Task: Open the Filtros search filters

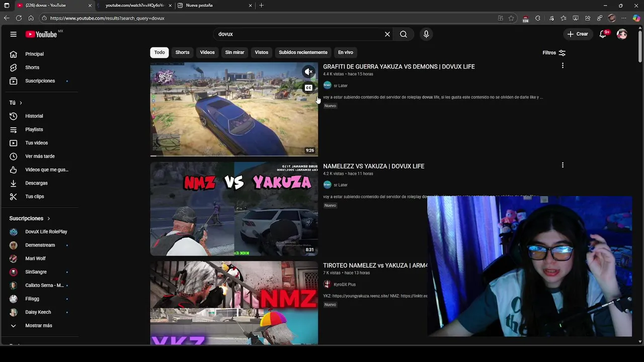Action: click(554, 53)
